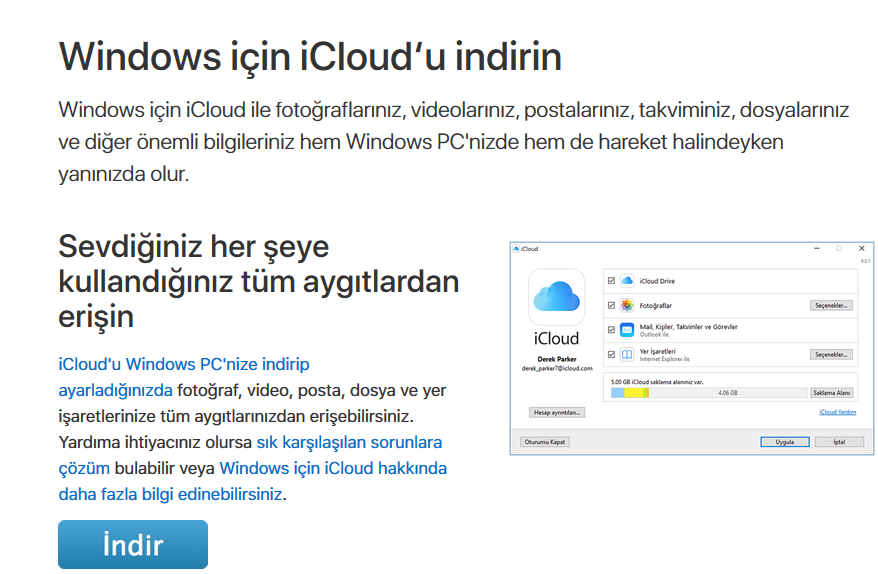Click the Saklama Alanı button
This screenshot has height=574, width=878.
(832, 393)
